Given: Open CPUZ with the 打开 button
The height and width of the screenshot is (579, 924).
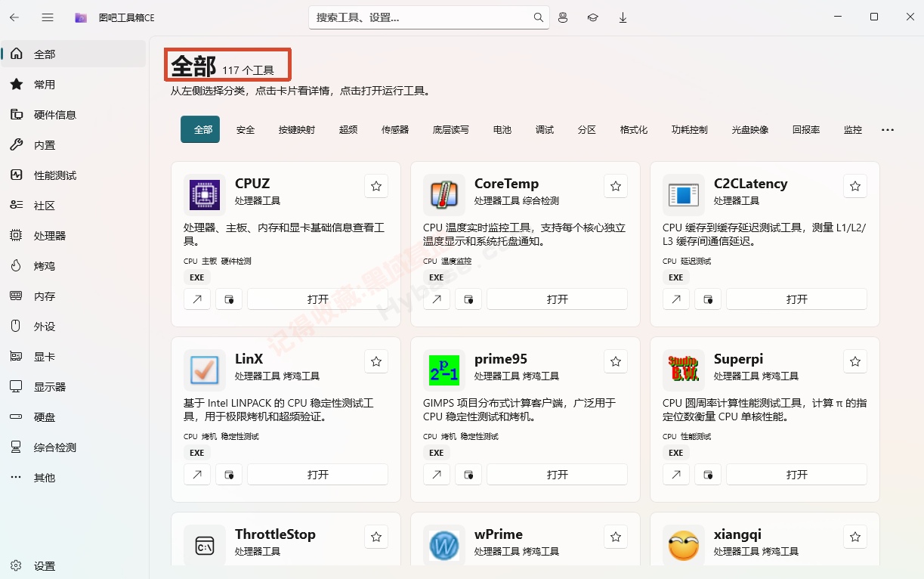Looking at the screenshot, I should (318, 299).
